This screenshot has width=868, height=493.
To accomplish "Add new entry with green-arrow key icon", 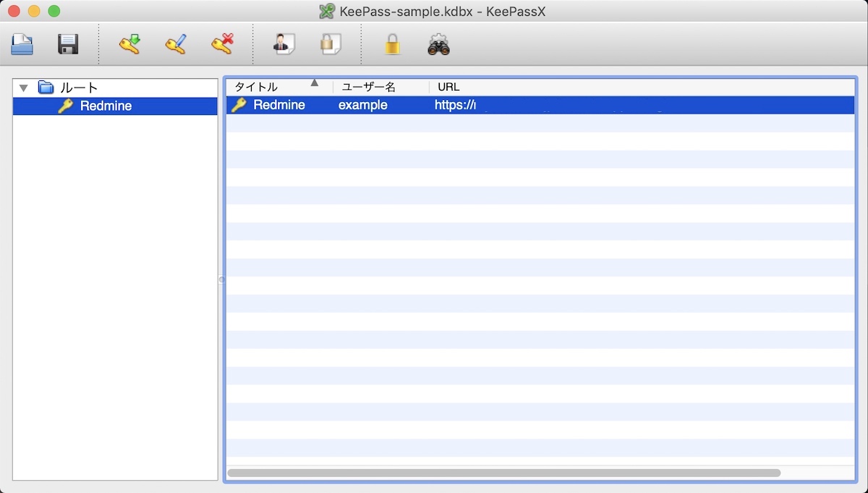I will (129, 45).
